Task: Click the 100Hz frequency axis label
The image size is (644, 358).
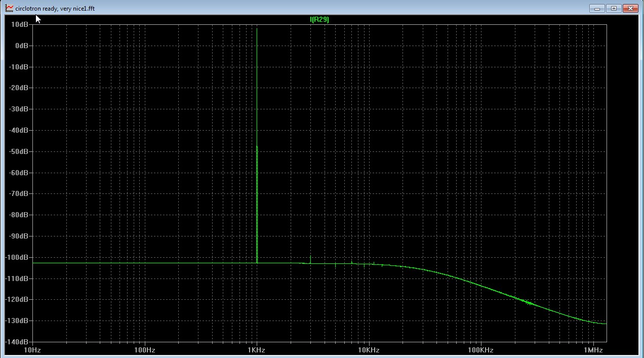Action: point(144,350)
